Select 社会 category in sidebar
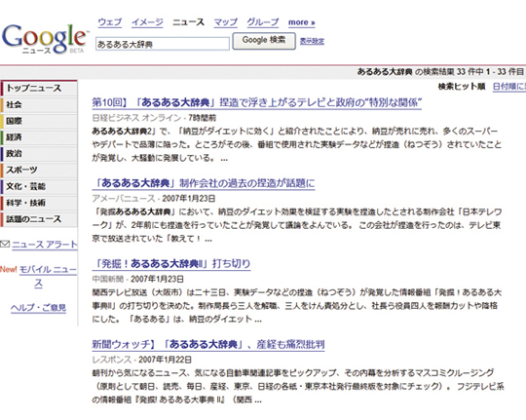This screenshot has height=420, width=526. 39,104
